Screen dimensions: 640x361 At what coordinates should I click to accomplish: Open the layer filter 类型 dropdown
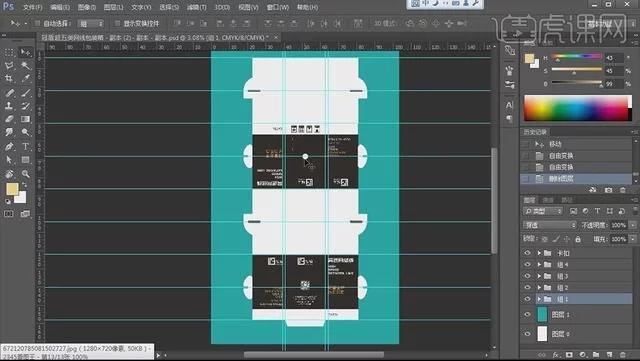tap(543, 211)
